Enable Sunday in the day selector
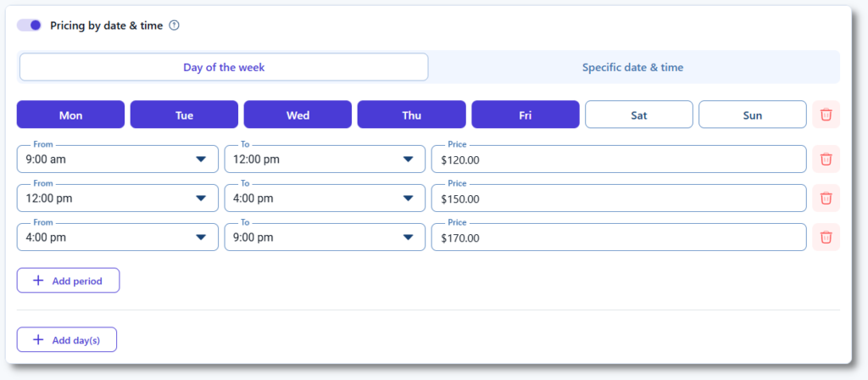868x380 pixels. click(x=752, y=115)
